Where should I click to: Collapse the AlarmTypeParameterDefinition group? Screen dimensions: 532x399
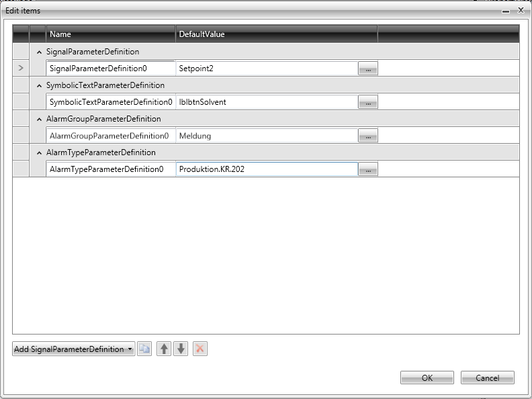39,152
